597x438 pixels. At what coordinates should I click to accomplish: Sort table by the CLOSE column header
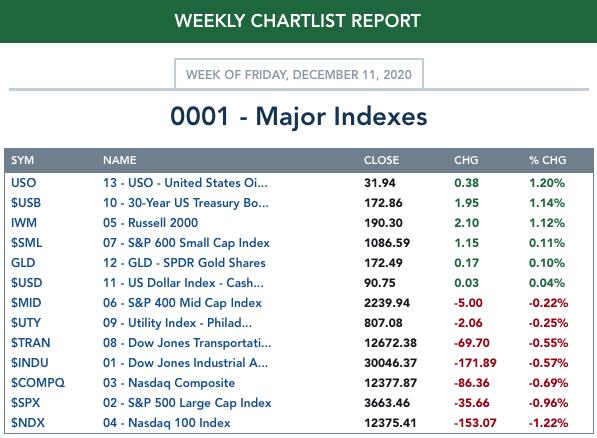click(x=382, y=160)
